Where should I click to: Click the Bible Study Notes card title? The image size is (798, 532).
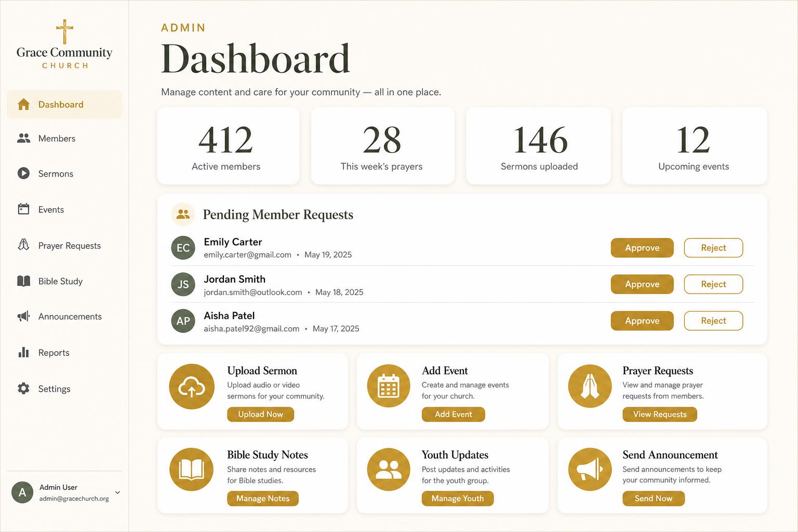(x=268, y=455)
